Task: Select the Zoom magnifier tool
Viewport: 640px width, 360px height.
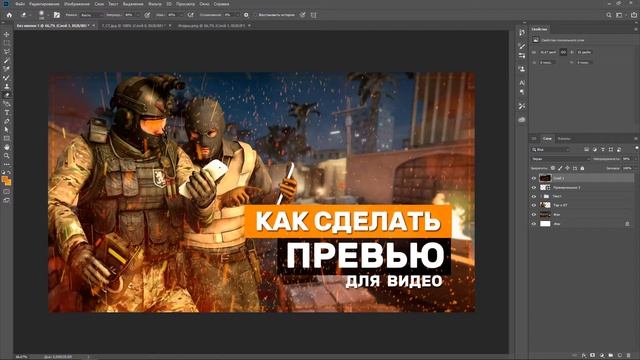Action: click(7, 156)
